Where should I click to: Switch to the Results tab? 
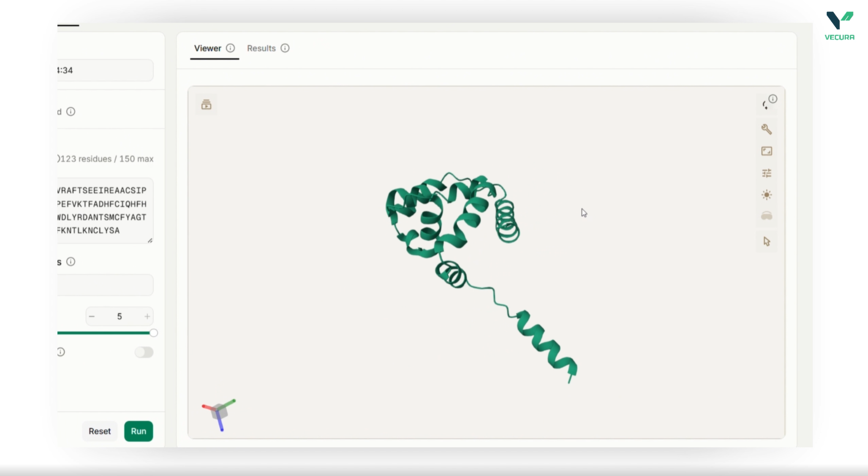pyautogui.click(x=261, y=48)
